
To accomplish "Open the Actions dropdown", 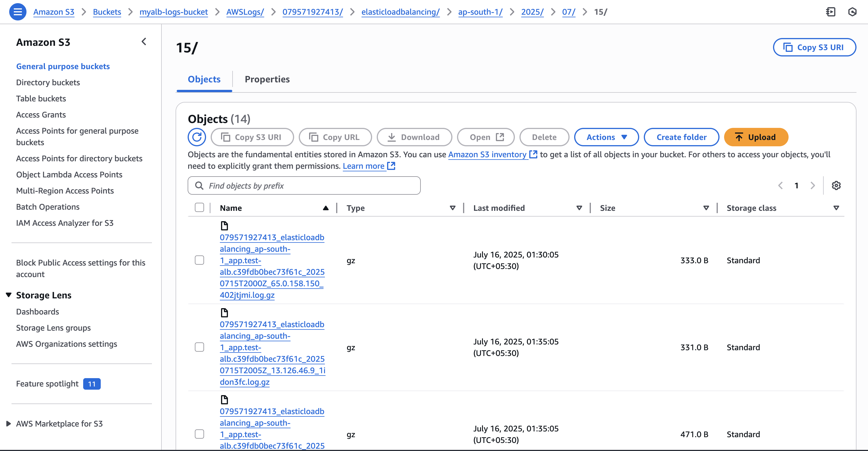I will [606, 137].
